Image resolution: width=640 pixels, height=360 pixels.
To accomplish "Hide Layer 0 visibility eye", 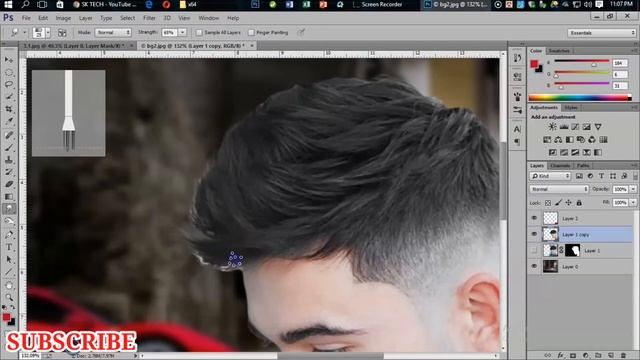I will 534,266.
